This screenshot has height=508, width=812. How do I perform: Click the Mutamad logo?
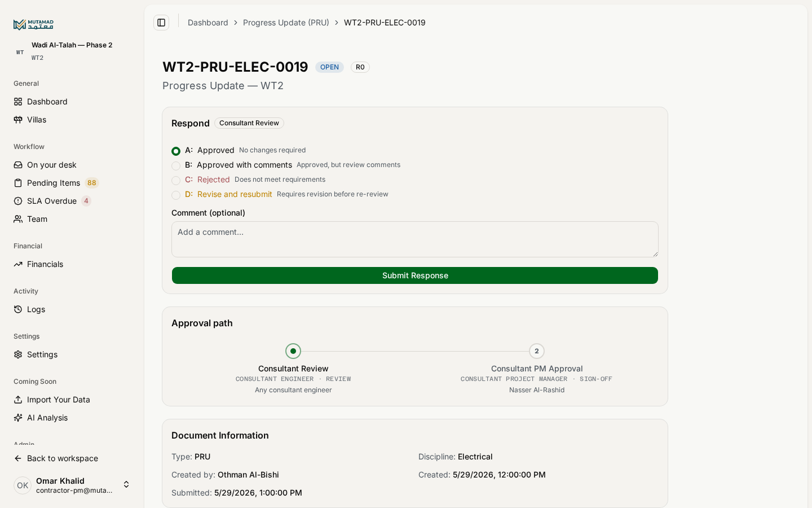(33, 24)
